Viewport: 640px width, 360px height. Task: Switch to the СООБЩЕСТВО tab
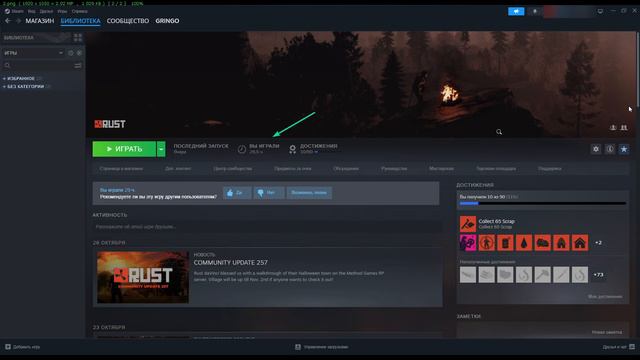(128, 21)
